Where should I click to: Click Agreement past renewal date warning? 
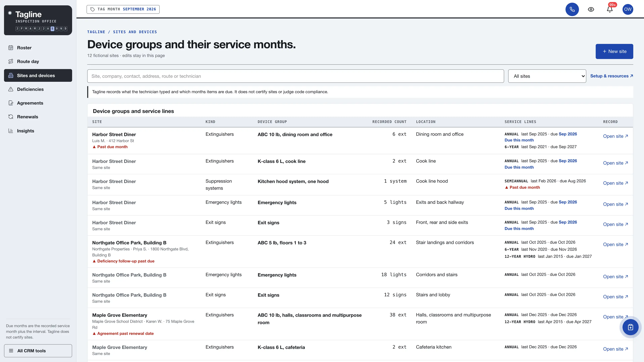click(123, 334)
